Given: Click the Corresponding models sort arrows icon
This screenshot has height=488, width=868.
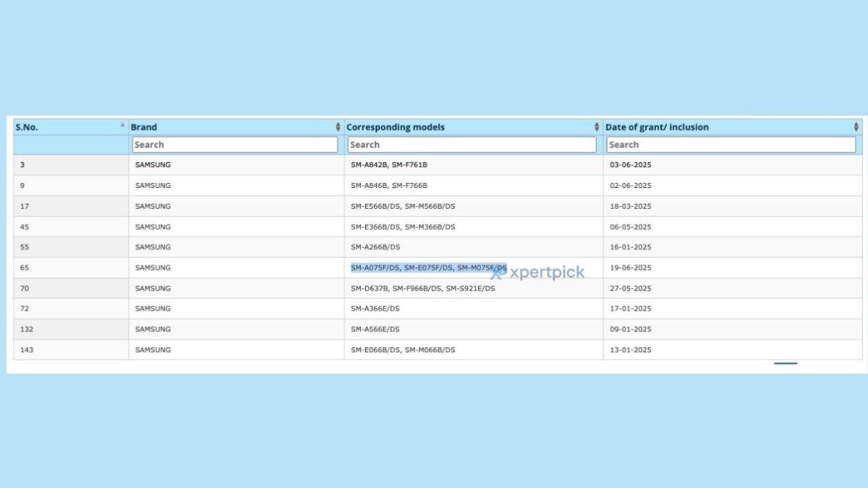Looking at the screenshot, I should tap(597, 127).
